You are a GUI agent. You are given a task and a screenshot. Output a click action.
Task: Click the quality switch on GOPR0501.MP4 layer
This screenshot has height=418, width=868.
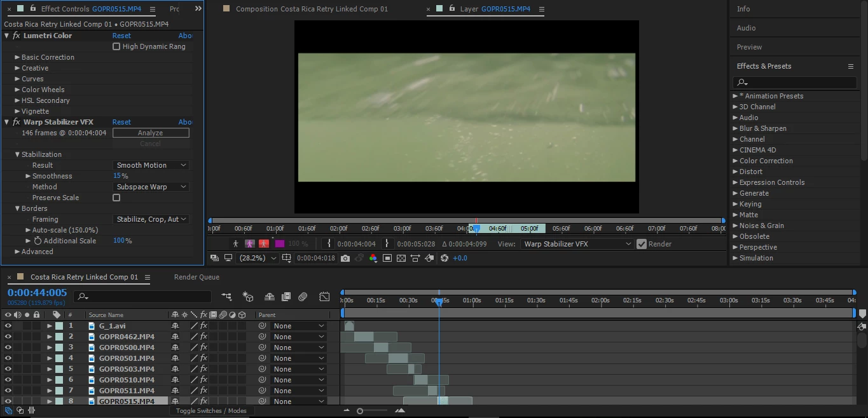pos(194,358)
